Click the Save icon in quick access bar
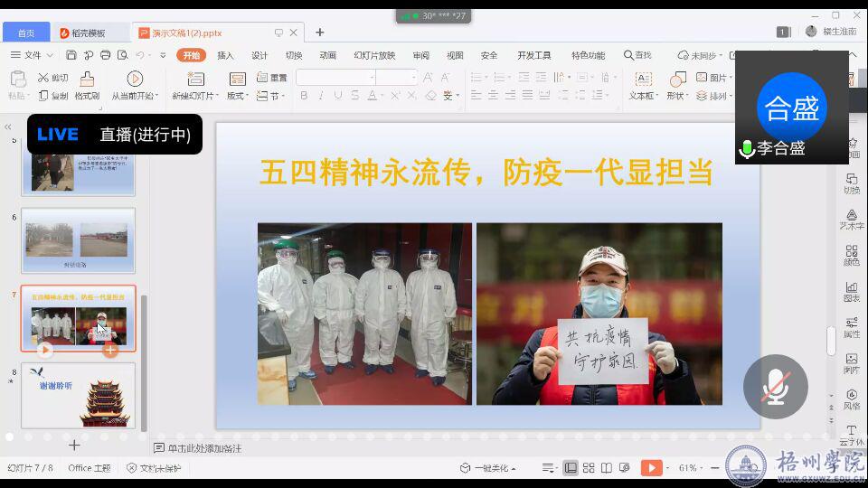Screen dimensions: 868x488 click(71, 55)
